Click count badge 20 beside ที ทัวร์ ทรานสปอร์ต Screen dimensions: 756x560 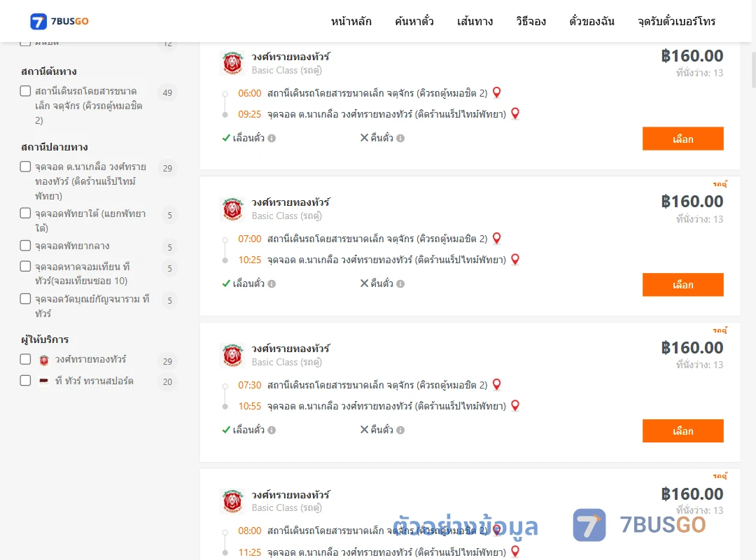pos(167,382)
